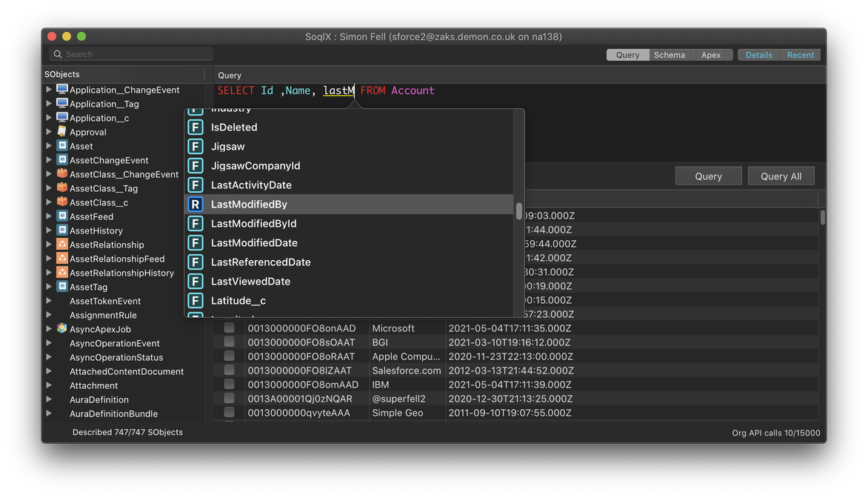Image resolution: width=868 pixels, height=498 pixels.
Task: Toggle the checkbox for Simple Geo row
Action: [x=230, y=412]
